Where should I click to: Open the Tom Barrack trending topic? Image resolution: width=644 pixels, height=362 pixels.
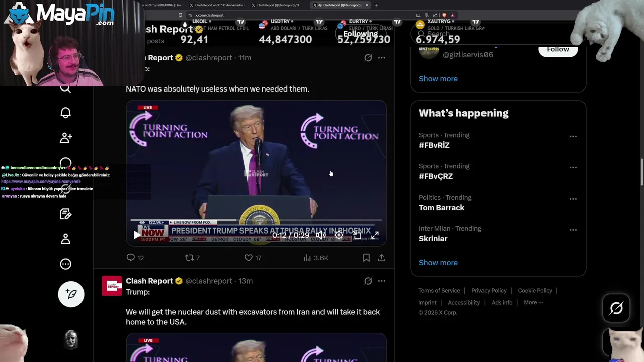coord(441,208)
